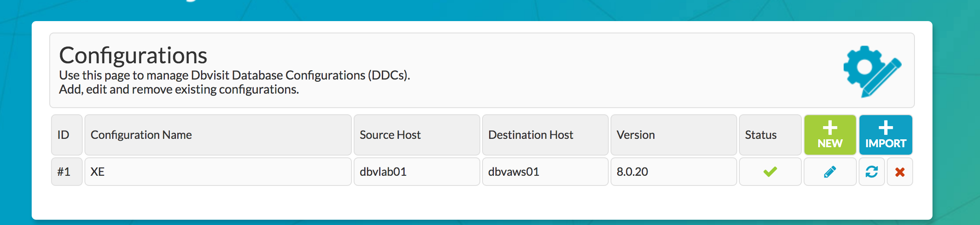Edit the XE configuration with pencil icon
This screenshot has width=980, height=225.
(830, 172)
